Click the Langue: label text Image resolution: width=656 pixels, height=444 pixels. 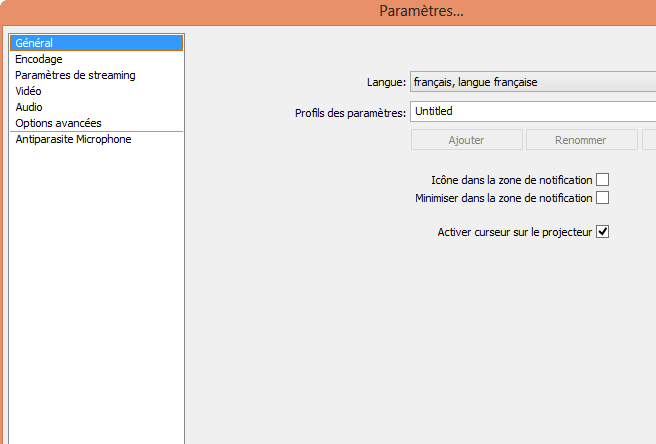tap(386, 82)
